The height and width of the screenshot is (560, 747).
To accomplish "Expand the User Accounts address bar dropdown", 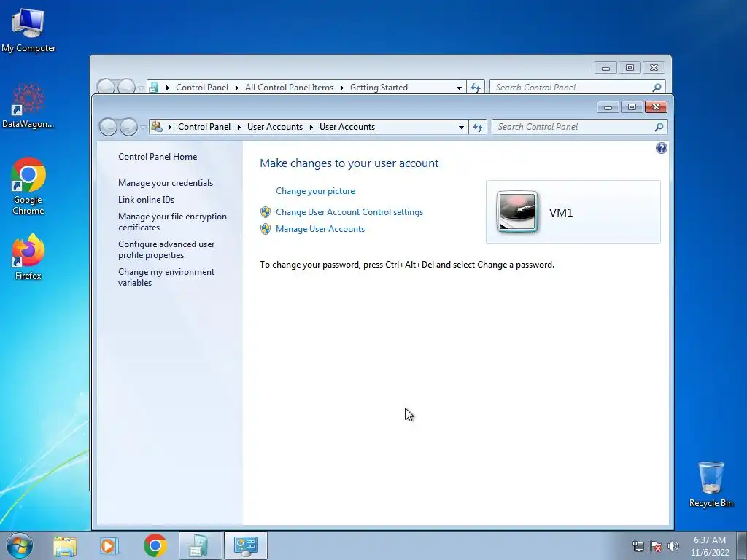I will click(461, 127).
